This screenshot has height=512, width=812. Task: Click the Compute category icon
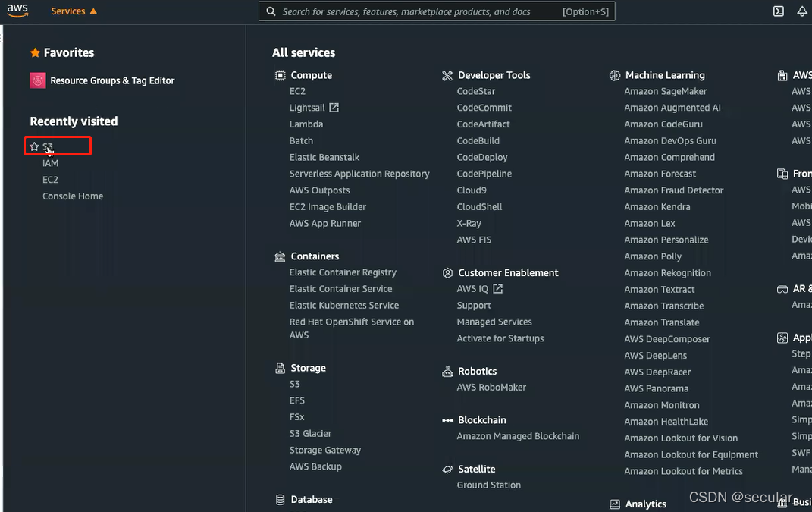pyautogui.click(x=281, y=75)
